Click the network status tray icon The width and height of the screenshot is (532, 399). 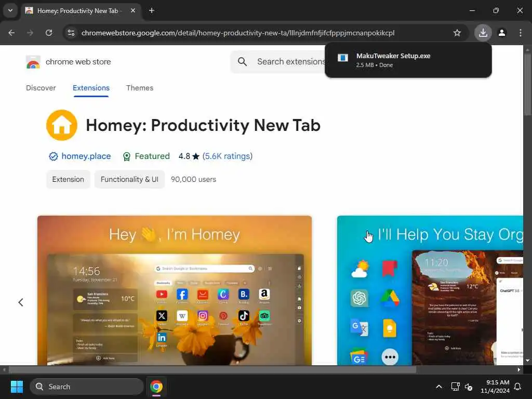point(455,387)
